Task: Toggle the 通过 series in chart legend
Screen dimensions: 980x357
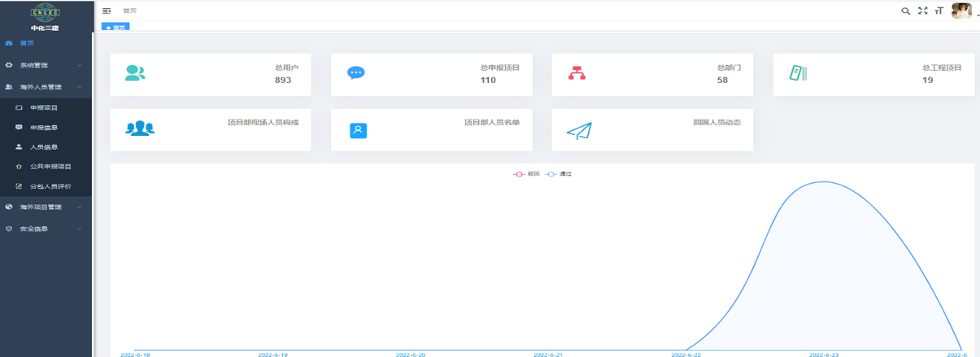Action: pyautogui.click(x=559, y=174)
